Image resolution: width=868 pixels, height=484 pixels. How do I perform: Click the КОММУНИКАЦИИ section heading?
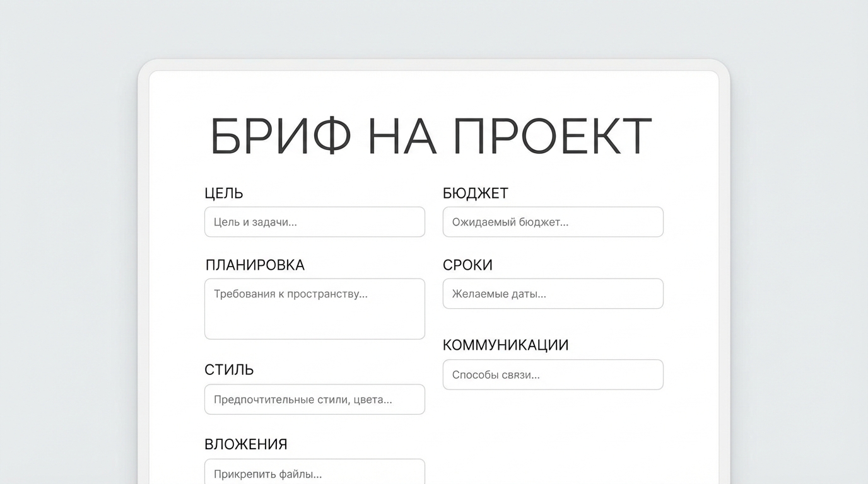[505, 345]
